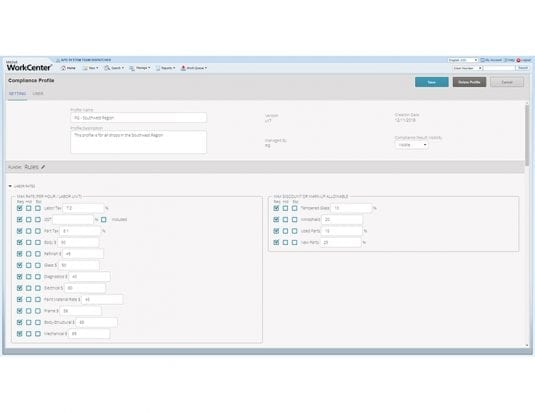Check the third checkbox in the Refinish $ row
535x413 pixels.
[x=38, y=254]
